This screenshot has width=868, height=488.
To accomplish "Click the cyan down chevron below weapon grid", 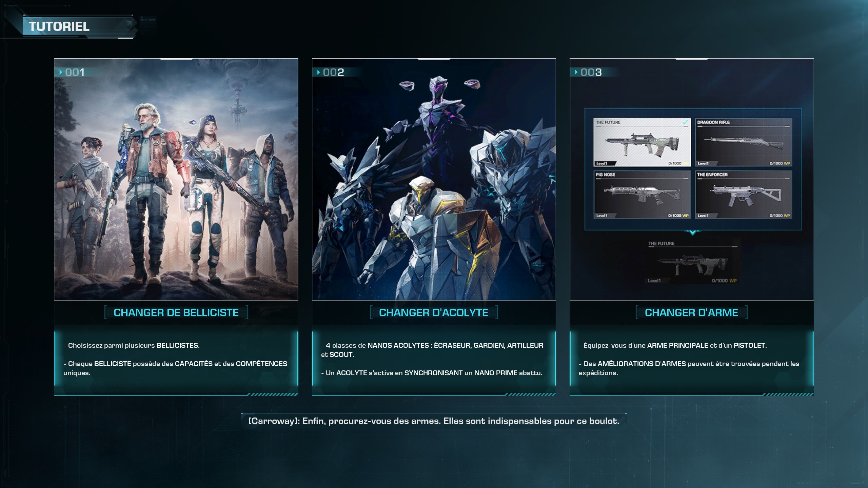I will pos(692,232).
